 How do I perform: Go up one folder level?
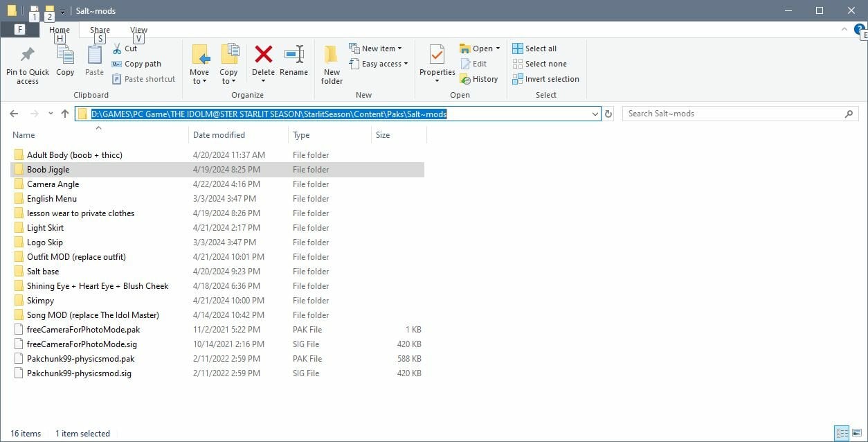click(x=65, y=114)
